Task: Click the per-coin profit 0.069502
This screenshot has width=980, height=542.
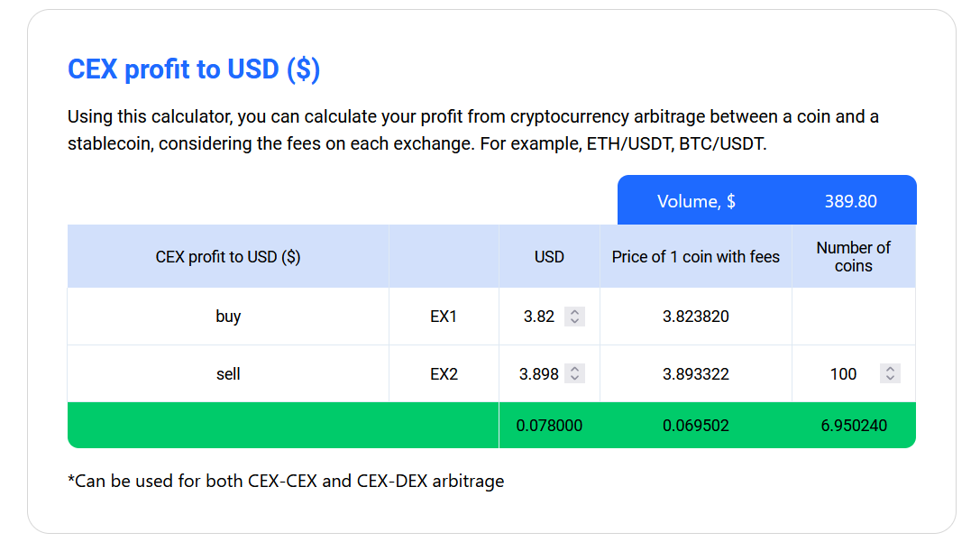Action: coord(696,426)
